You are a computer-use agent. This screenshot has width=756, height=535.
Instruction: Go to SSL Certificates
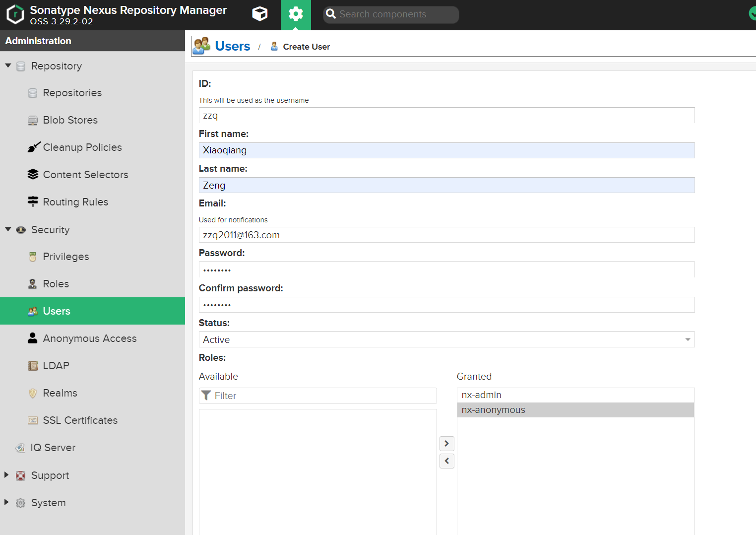pos(80,420)
